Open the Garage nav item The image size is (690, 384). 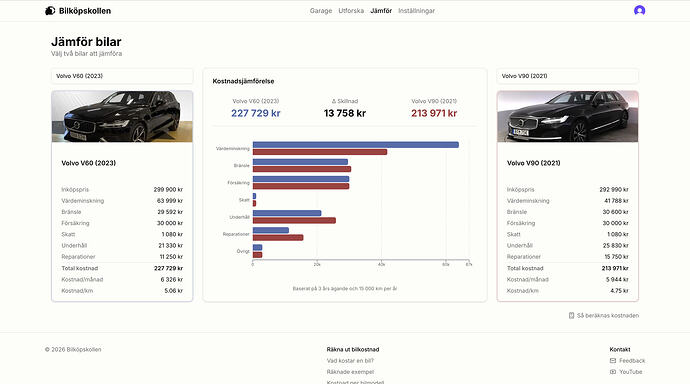[321, 11]
